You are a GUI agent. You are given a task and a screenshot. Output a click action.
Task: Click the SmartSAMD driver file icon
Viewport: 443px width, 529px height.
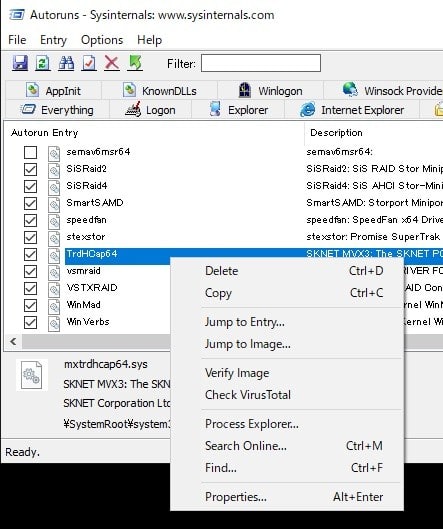point(54,204)
